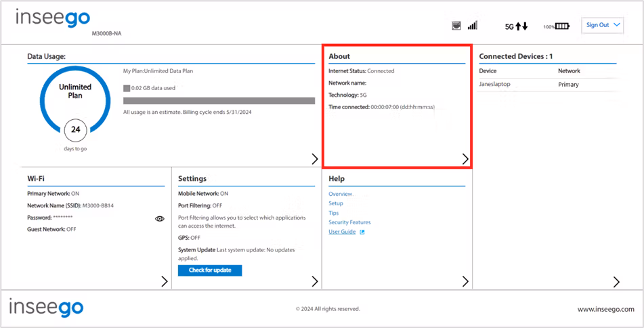Click the gray data usage progress bar
The width and height of the screenshot is (644, 328).
point(219,101)
